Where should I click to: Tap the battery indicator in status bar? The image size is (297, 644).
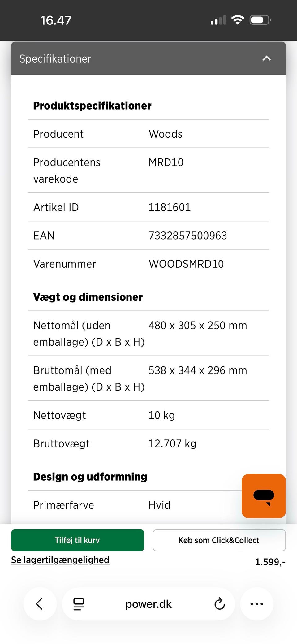click(x=260, y=20)
